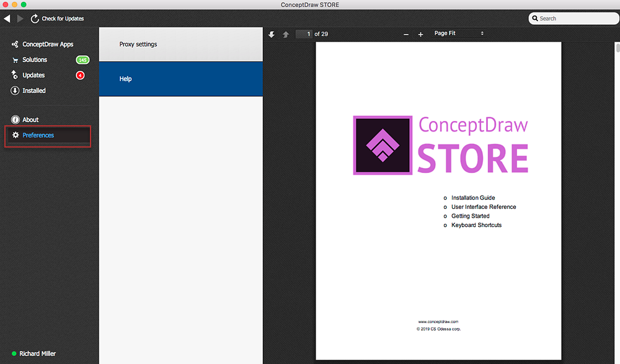Zoom out with the minus button
Image resolution: width=620 pixels, height=364 pixels.
(x=405, y=35)
